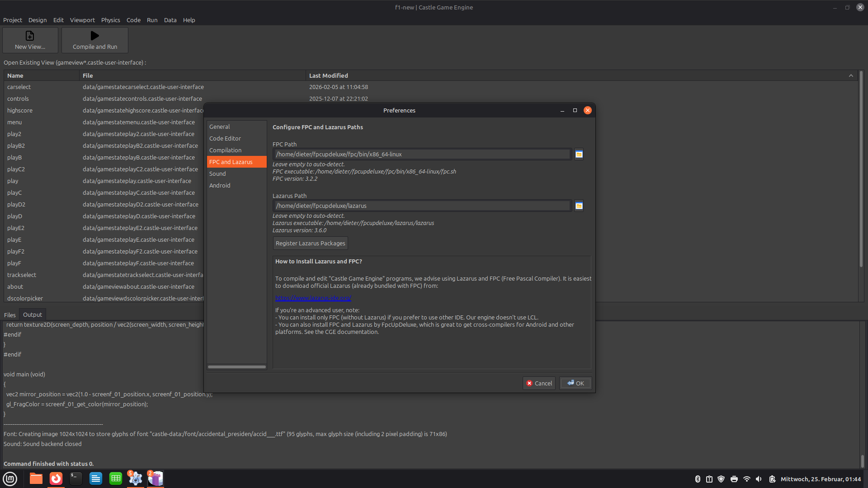The height and width of the screenshot is (488, 868).
Task: Open the Linux Mint start menu
Action: click(x=10, y=479)
